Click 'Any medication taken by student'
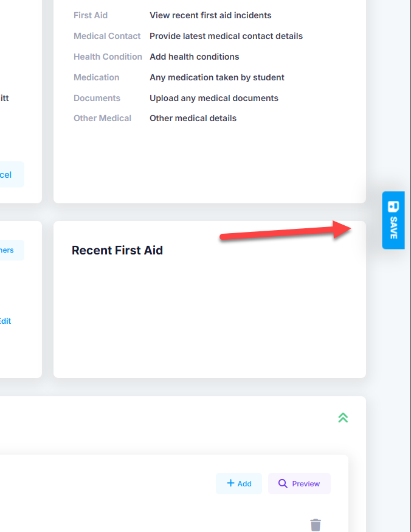This screenshot has height=532, width=411. 217,77
